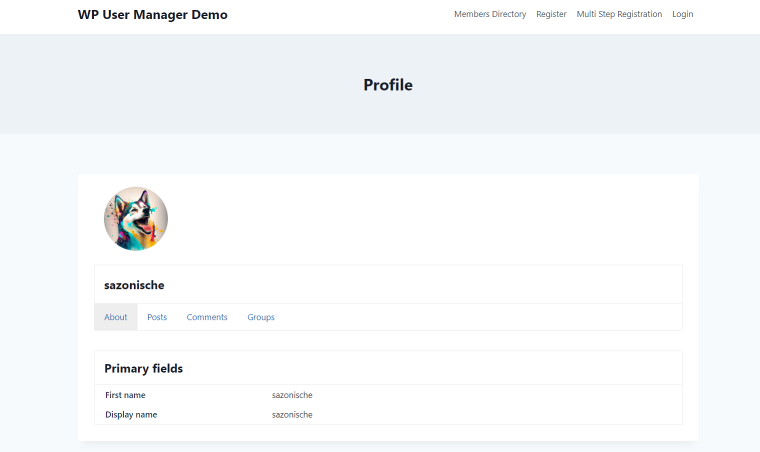Switch to the Posts tab
Screen dimensions: 760x452
157,317
